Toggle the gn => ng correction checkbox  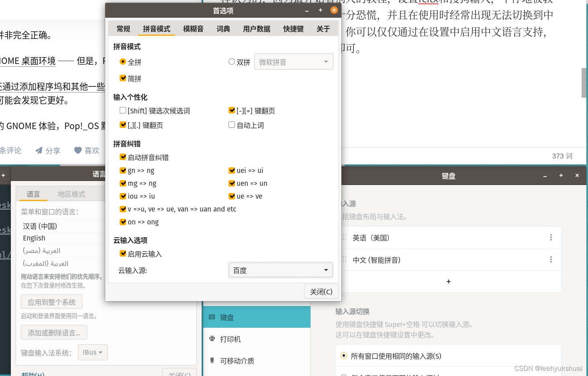point(123,170)
